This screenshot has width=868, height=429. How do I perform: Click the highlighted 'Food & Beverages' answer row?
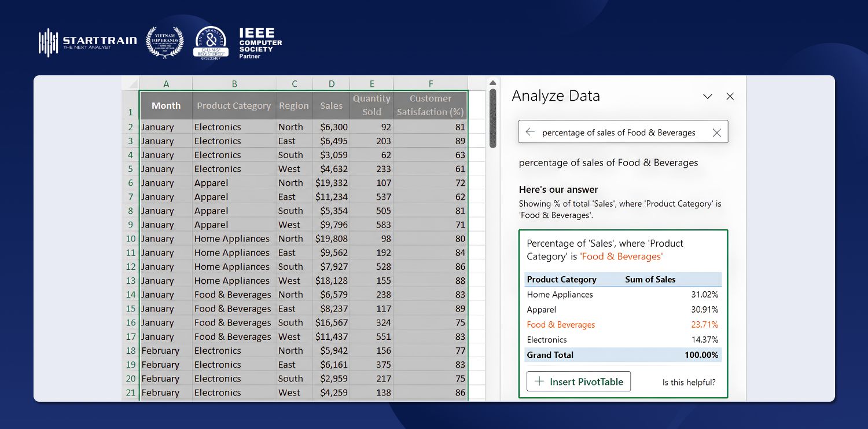[623, 325]
